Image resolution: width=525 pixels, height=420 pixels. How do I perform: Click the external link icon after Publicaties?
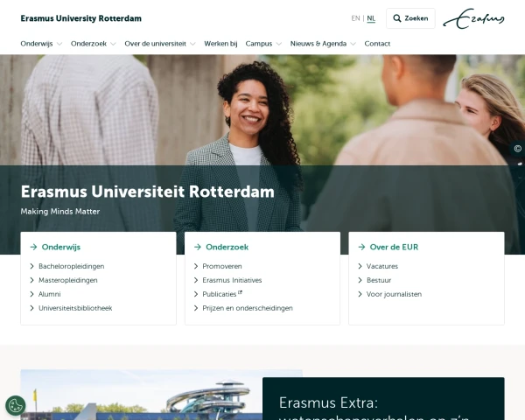[240, 293]
